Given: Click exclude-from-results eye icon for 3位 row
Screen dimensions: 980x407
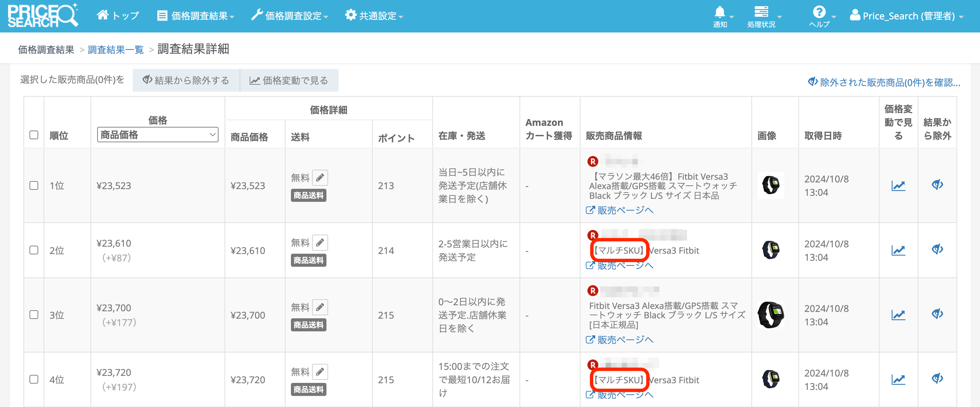Looking at the screenshot, I should coord(937,314).
